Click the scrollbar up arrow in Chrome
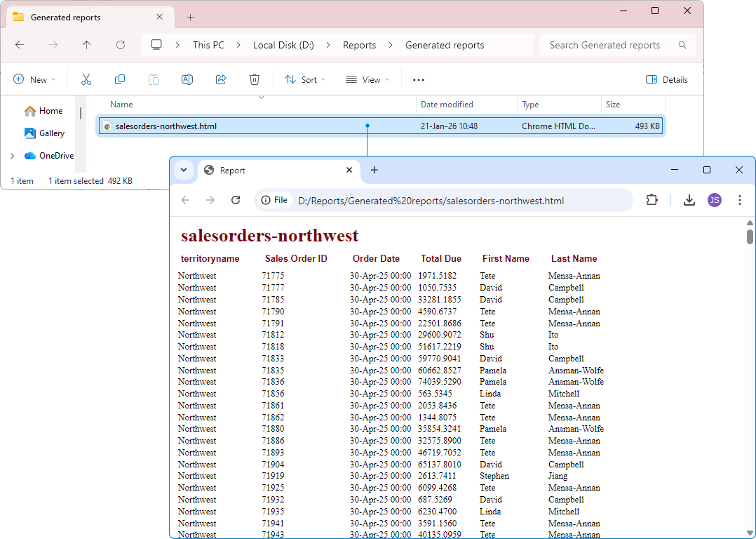The image size is (756, 539). pyautogui.click(x=750, y=223)
